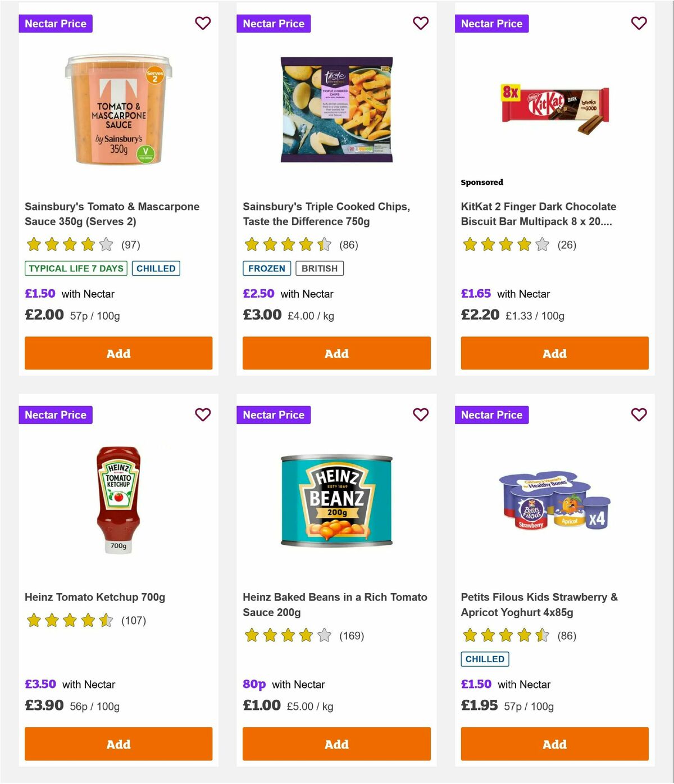Image resolution: width=674 pixels, height=784 pixels.
Task: Click the Nectar Price badge on Heinz Ketchup tile
Action: click(56, 415)
